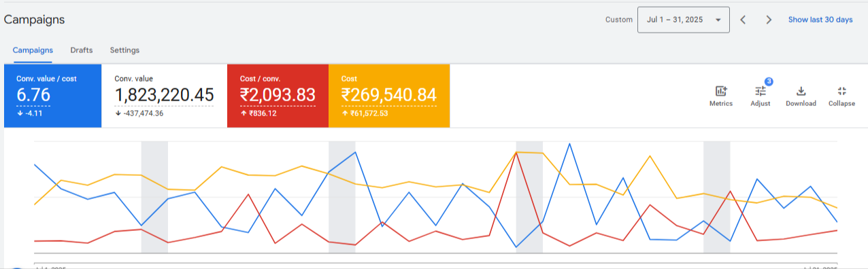Click the -437,474.36 change indicator
Viewport: 868px width, 269px height.
click(139, 113)
